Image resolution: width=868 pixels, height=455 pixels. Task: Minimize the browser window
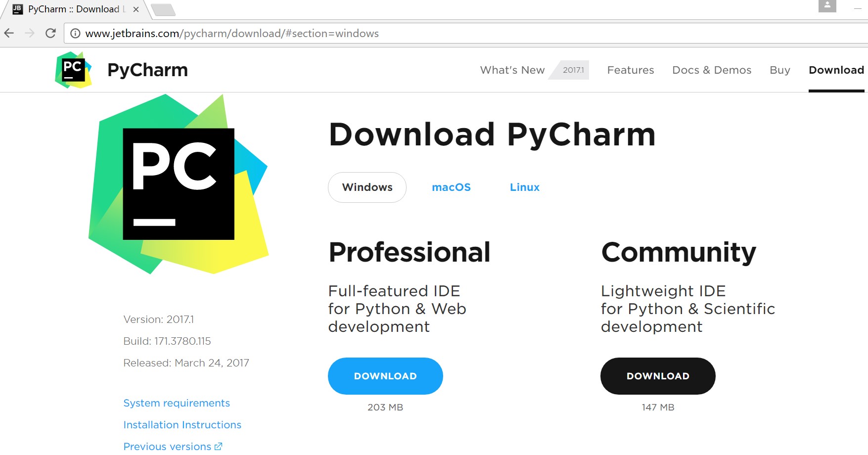click(858, 8)
